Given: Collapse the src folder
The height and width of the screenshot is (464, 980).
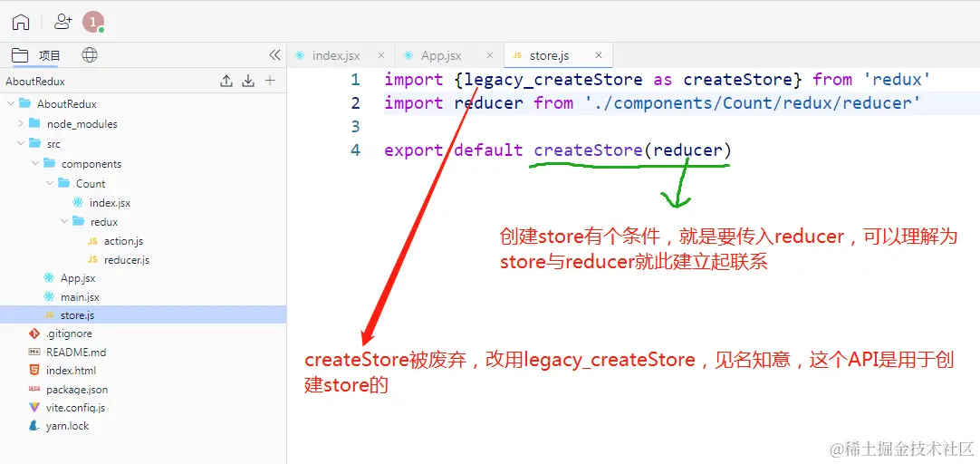Looking at the screenshot, I should [21, 144].
